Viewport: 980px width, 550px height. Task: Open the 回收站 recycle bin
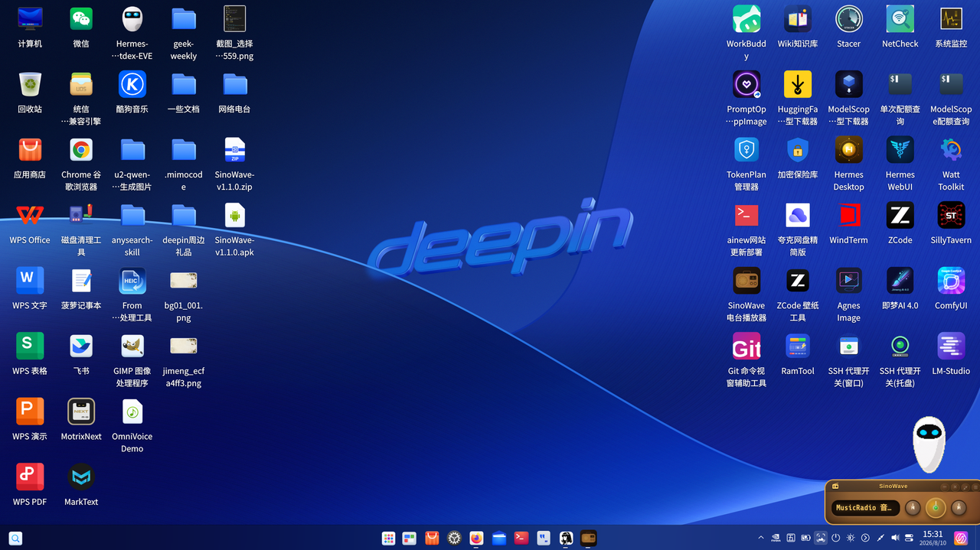click(x=30, y=84)
